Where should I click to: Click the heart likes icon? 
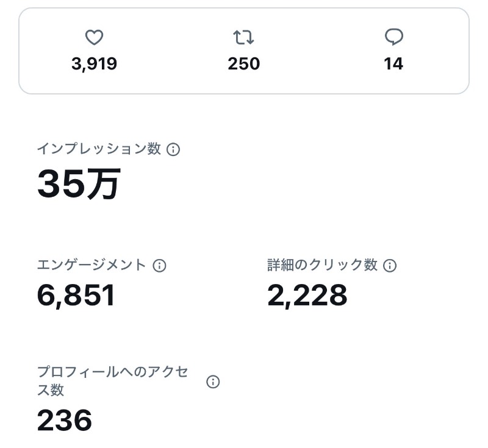pyautogui.click(x=94, y=37)
